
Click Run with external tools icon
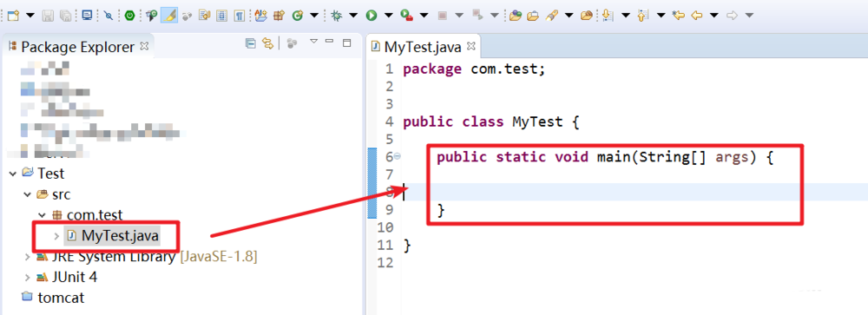tap(407, 16)
